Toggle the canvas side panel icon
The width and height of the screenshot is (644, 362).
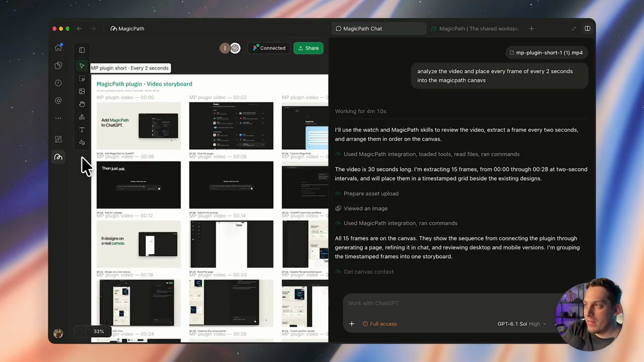tap(82, 50)
